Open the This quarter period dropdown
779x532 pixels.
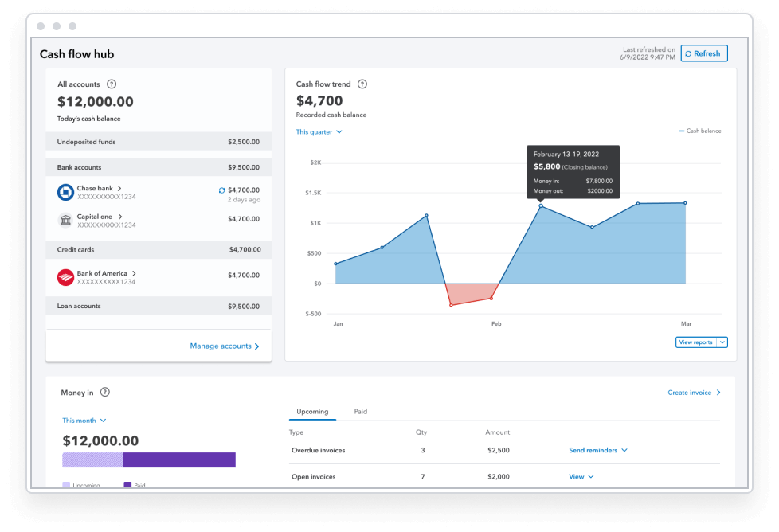319,131
